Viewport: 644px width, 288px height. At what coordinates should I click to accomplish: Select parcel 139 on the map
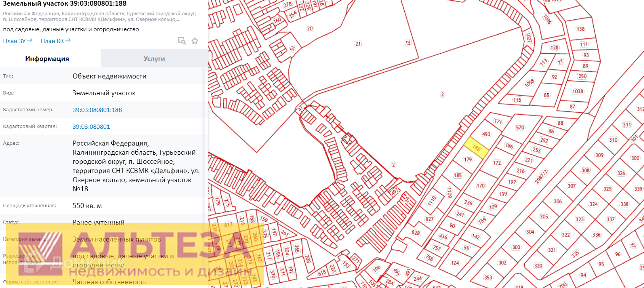(503, 194)
